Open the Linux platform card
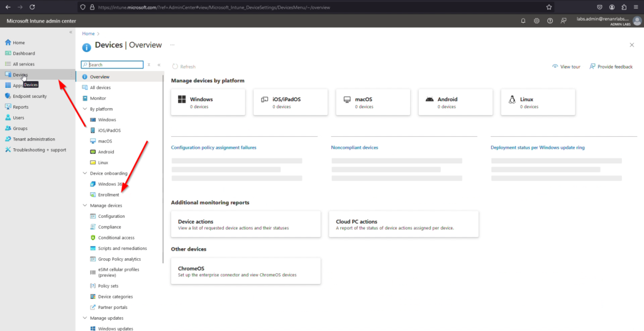The width and height of the screenshot is (644, 331). (538, 102)
